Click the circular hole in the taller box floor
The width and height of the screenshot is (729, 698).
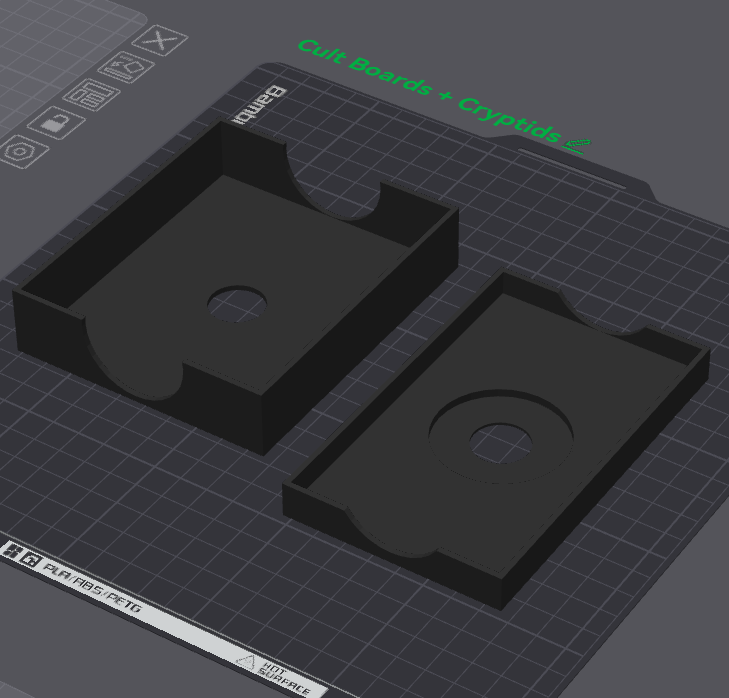pos(238,302)
